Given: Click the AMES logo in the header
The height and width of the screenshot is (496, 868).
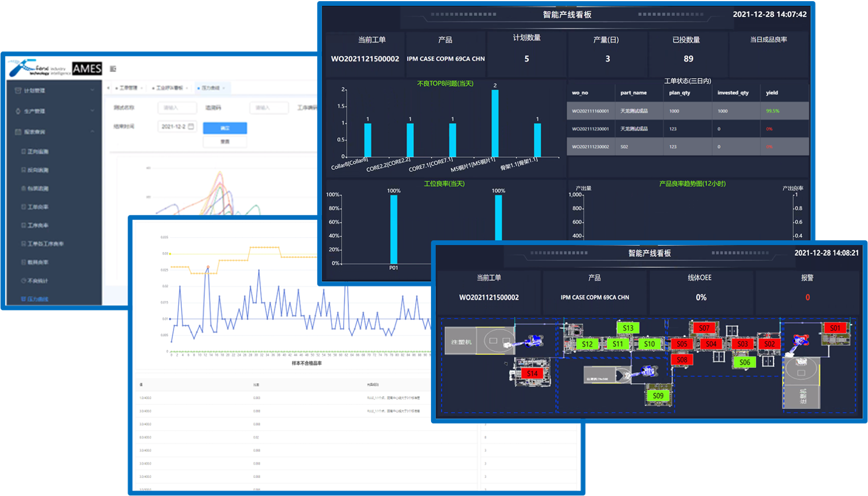Looking at the screenshot, I should click(87, 68).
